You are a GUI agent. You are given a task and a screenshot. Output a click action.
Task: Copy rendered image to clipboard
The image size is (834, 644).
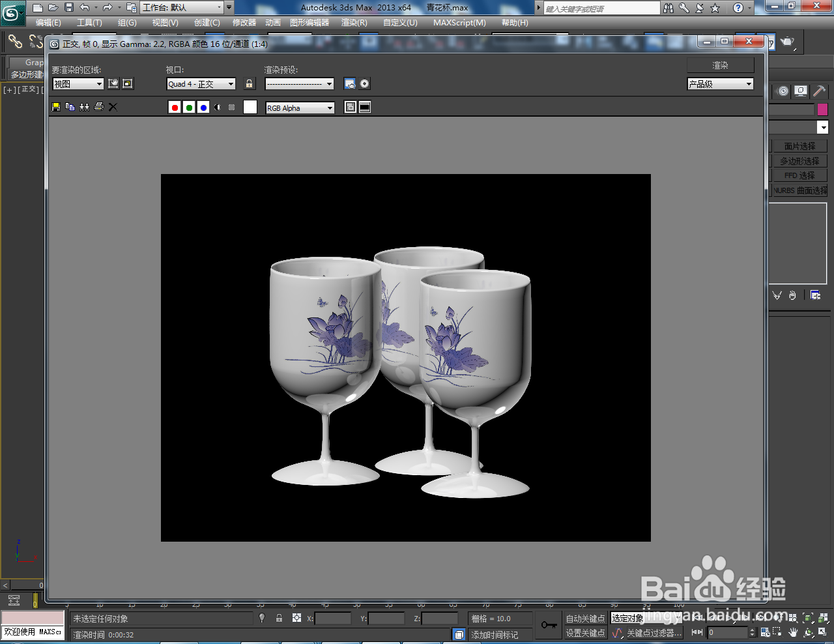70,107
